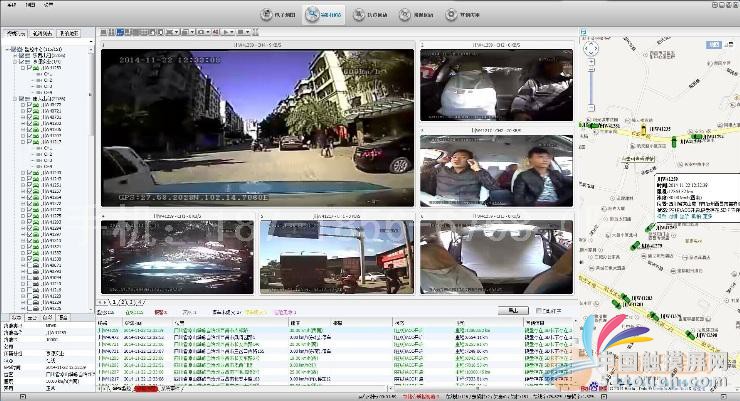
Task: Select the video tile showing two men in a car
Action: point(496,171)
